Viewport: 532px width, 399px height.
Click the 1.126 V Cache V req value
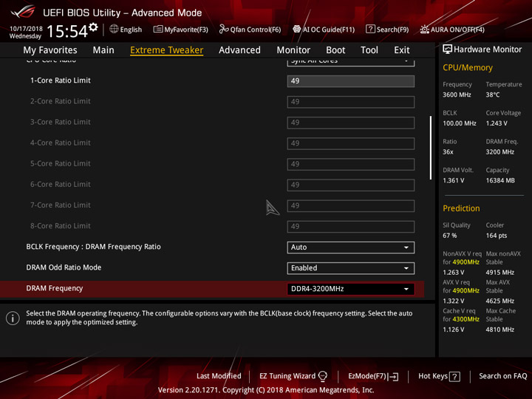point(453,330)
